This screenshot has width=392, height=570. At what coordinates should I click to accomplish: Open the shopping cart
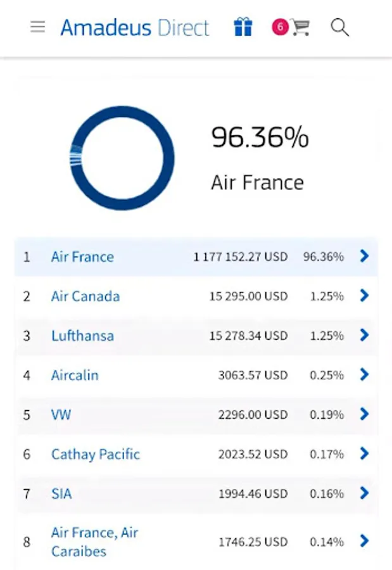click(x=301, y=27)
